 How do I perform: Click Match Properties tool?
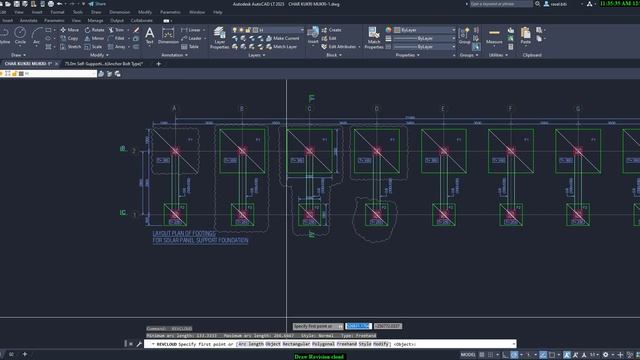373,38
